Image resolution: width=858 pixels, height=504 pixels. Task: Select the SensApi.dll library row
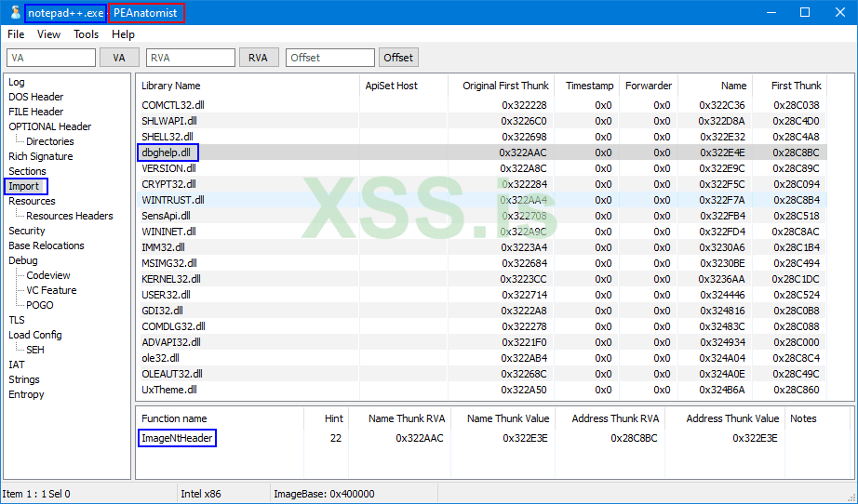[x=481, y=216]
